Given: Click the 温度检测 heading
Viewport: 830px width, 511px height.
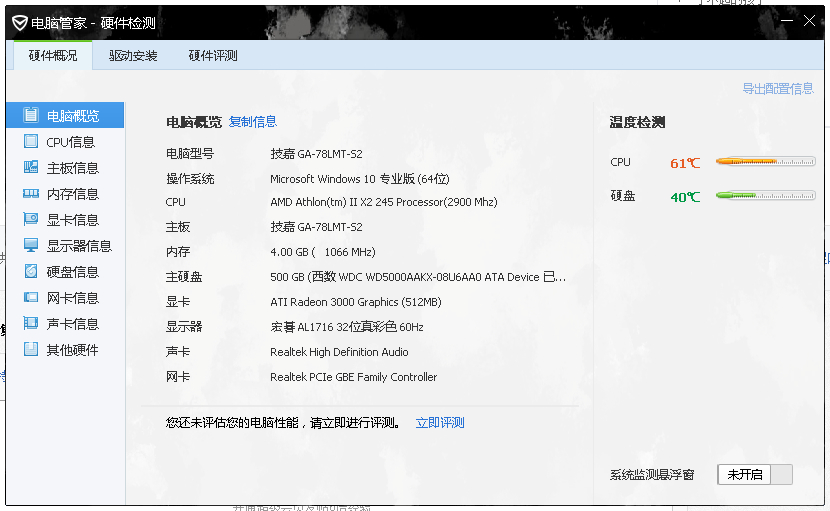Looking at the screenshot, I should pyautogui.click(x=637, y=122).
